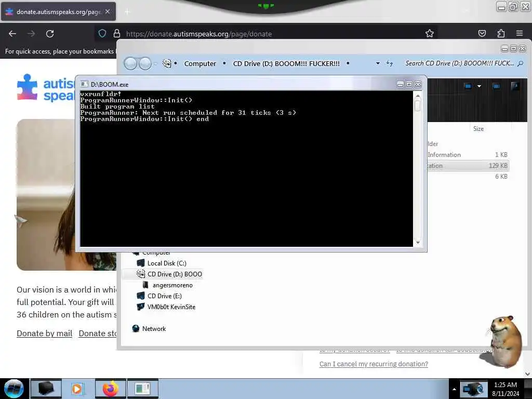The width and height of the screenshot is (532, 399).
Task: Click the Computer breadcrumb in Explorer
Action: (x=200, y=64)
